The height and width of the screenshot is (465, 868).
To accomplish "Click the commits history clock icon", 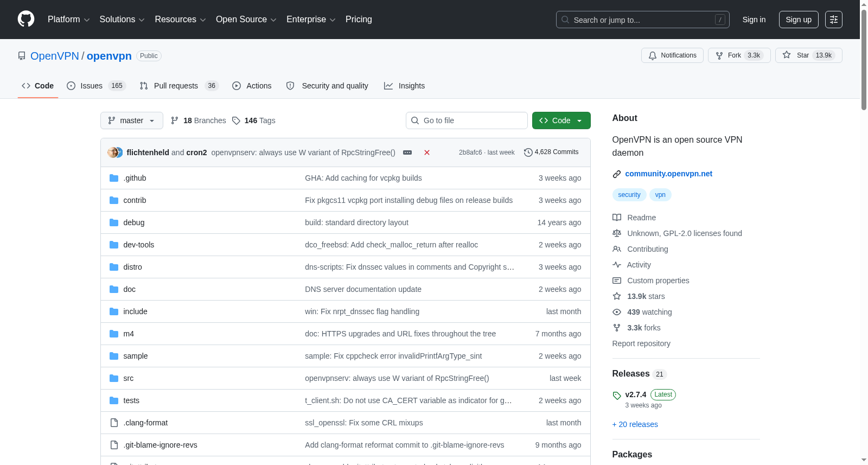I will (x=528, y=152).
